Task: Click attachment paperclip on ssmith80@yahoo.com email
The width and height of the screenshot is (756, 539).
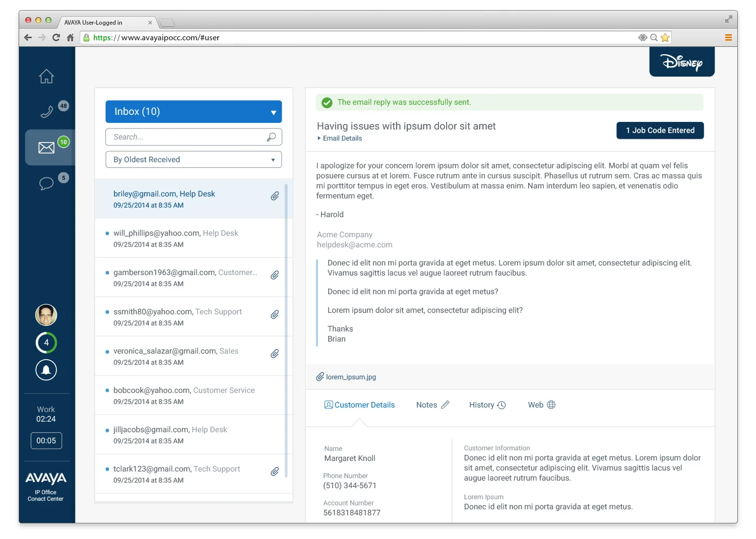Action: pos(275,314)
